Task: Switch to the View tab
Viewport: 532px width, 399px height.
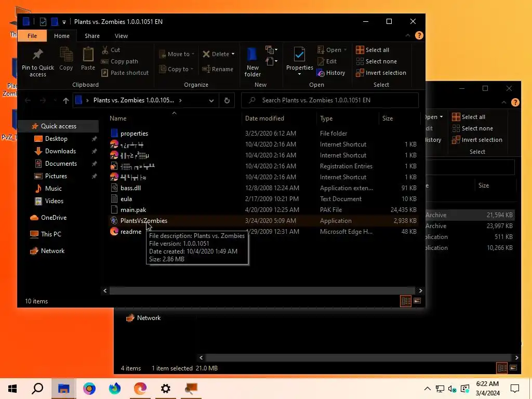Action: click(x=121, y=36)
